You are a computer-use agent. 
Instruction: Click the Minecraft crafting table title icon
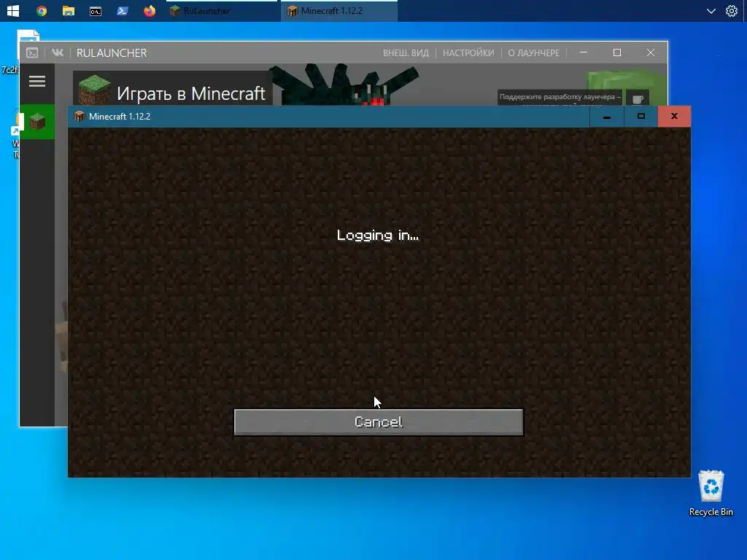[x=80, y=116]
